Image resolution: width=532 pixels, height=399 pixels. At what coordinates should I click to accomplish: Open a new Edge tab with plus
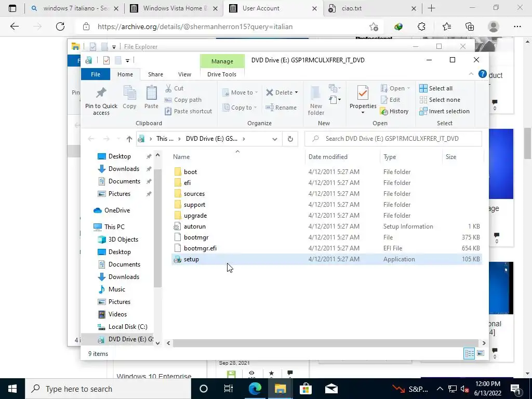[431, 8]
